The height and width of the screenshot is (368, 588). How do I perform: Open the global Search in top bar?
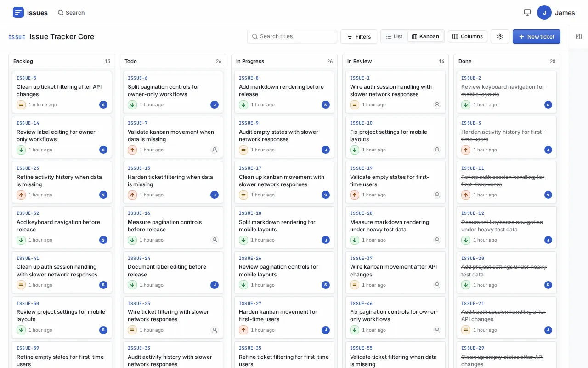(x=71, y=12)
